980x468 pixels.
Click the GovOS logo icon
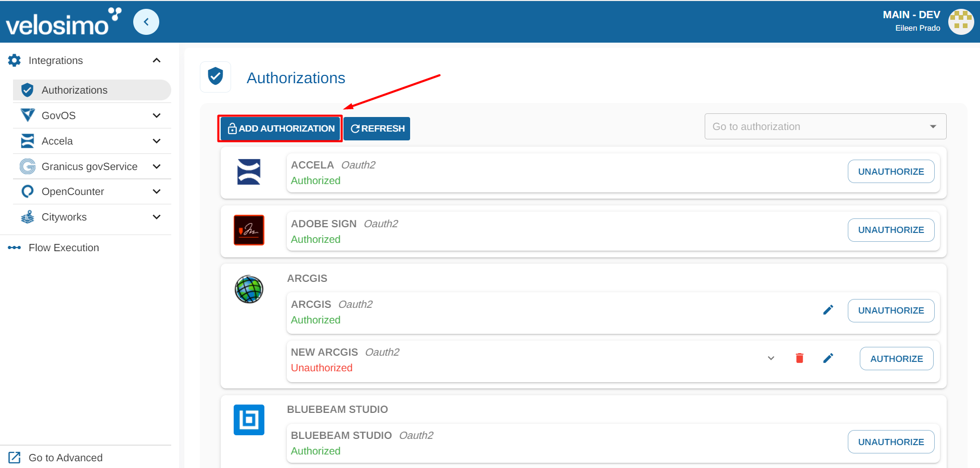pos(28,115)
